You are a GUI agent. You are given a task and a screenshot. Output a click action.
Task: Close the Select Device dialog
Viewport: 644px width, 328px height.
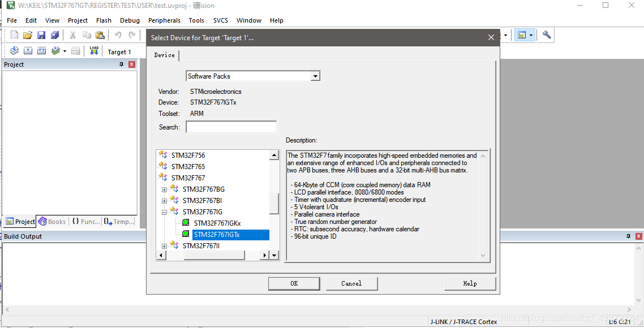tap(491, 37)
